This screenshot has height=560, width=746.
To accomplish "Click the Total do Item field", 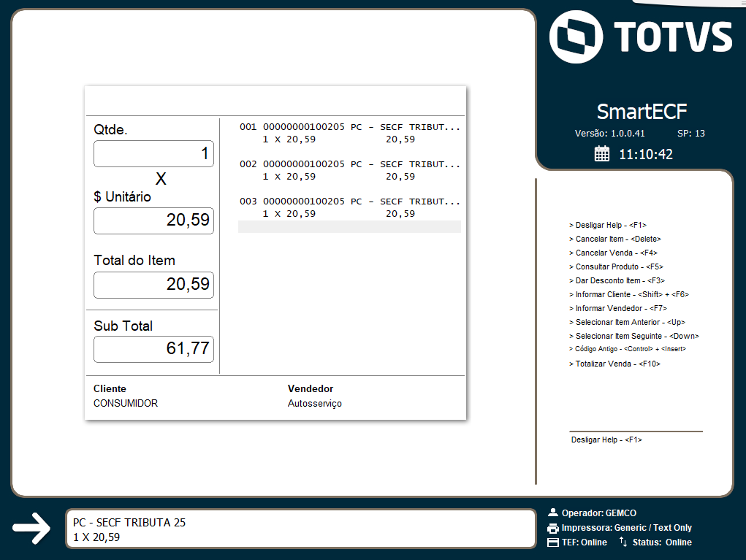I will pyautogui.click(x=153, y=285).
